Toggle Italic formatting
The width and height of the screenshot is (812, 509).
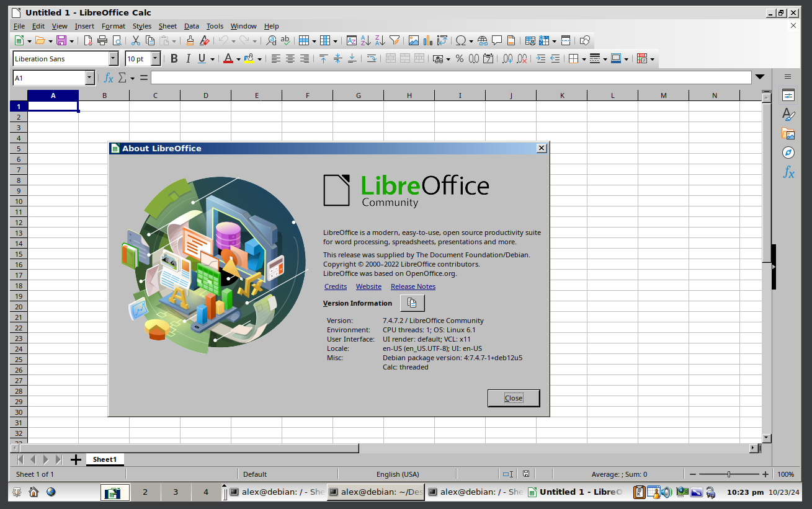(188, 59)
